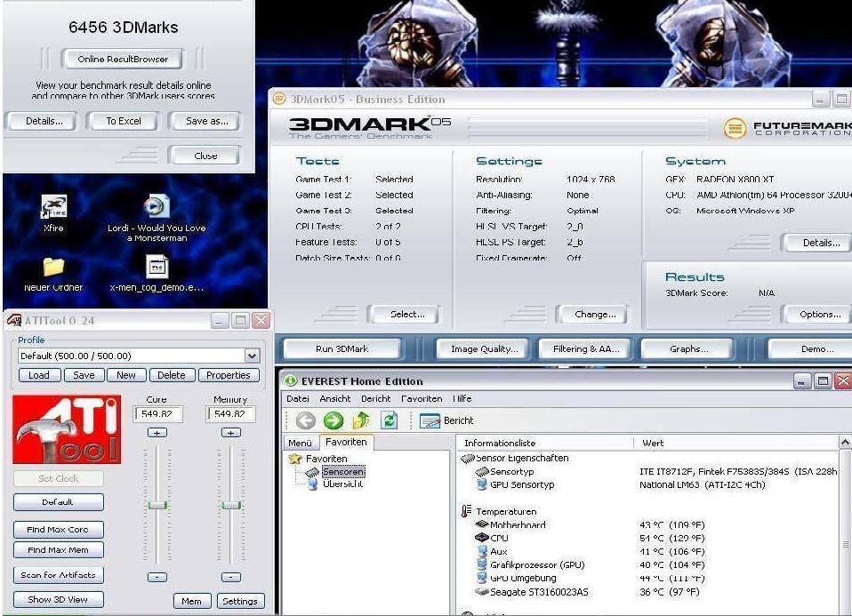Click the Grafikprozessor (GPU) row icon

pos(481,564)
